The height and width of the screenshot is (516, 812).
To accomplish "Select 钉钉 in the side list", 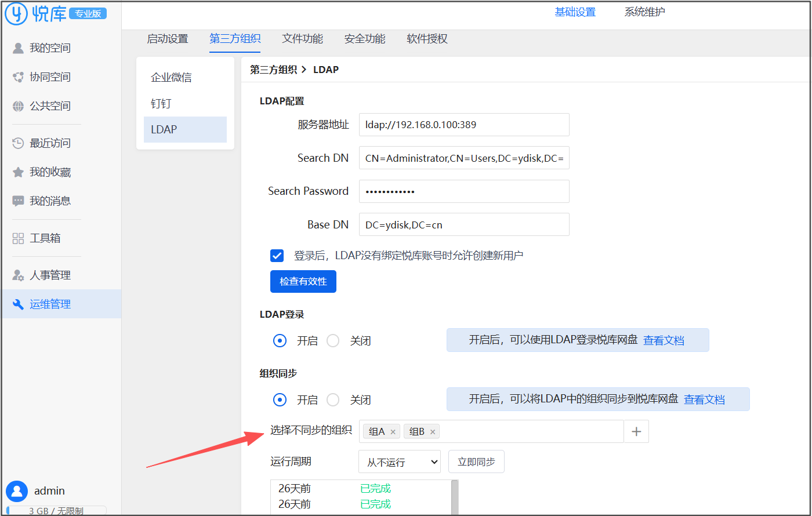I will tap(185, 104).
